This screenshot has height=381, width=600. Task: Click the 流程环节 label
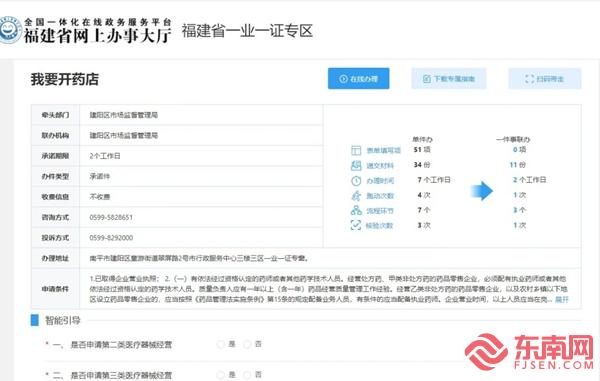tap(380, 210)
